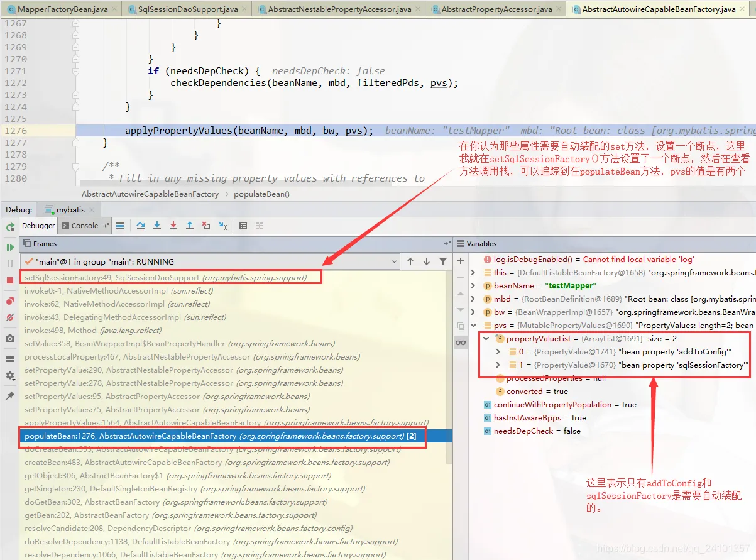Stop the debug session with red square

(10, 280)
